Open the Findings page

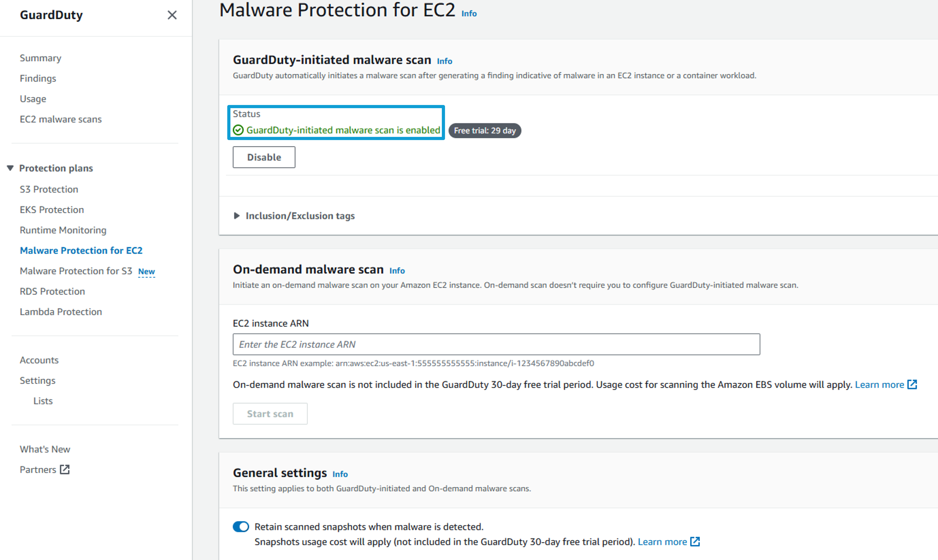[x=38, y=79]
